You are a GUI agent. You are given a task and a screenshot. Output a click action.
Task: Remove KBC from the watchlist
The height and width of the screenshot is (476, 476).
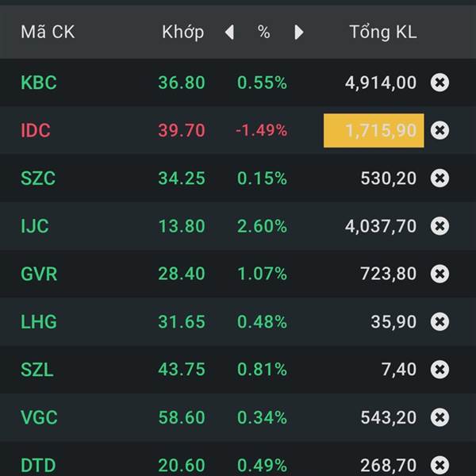[x=440, y=83]
